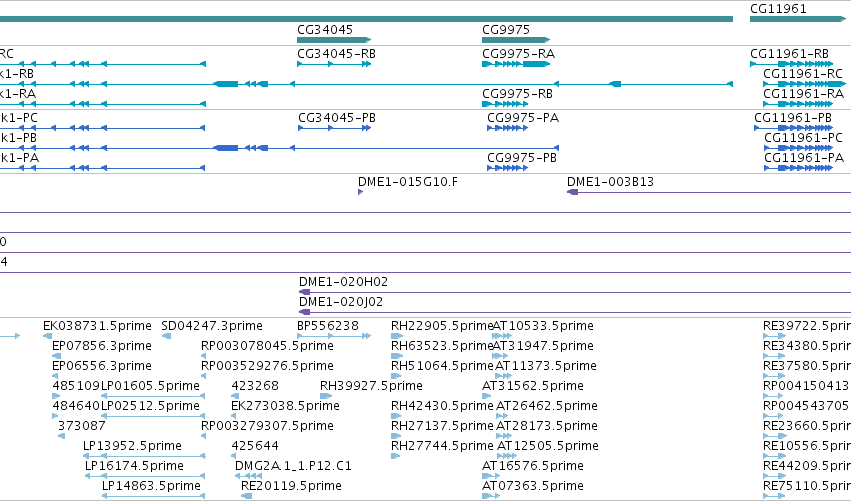Select the CG9975 gene bar
Viewport: 851px width, 501px height.
point(516,40)
